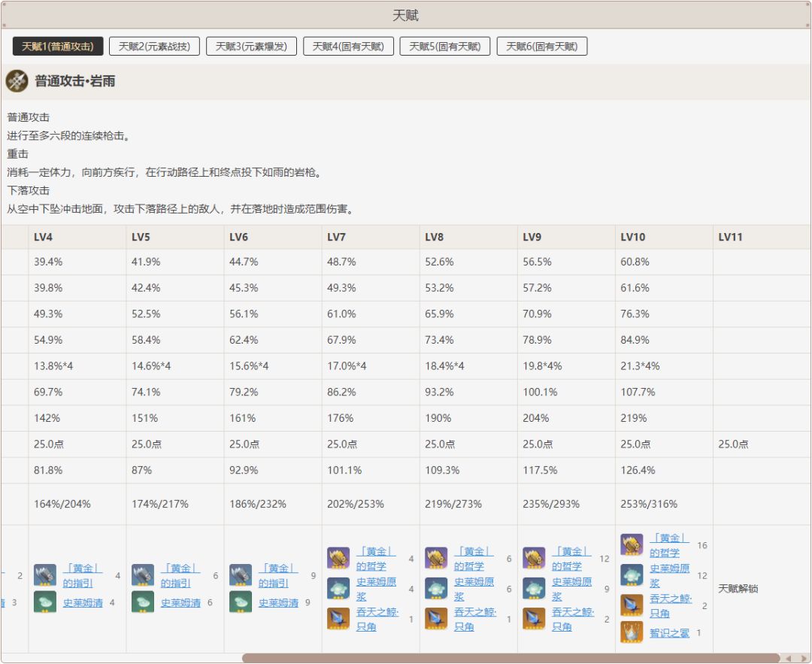Select the 天赋6(固有天赋) tab
Viewport: 812px width, 664px height.
coord(541,46)
